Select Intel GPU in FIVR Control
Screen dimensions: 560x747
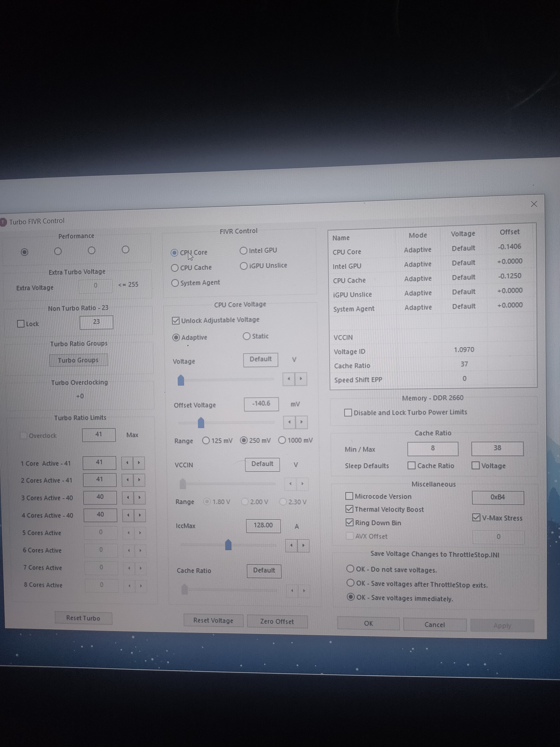click(243, 251)
